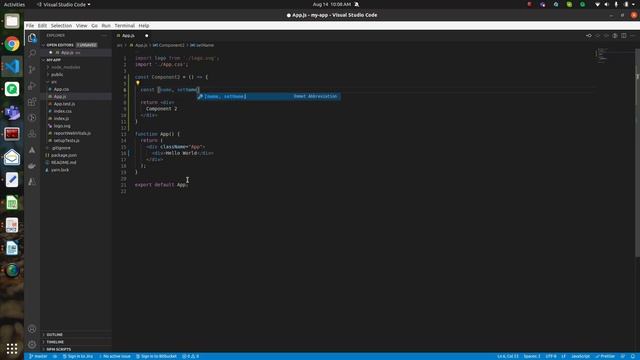
Task: Open the Help menu
Action: pyautogui.click(x=144, y=25)
